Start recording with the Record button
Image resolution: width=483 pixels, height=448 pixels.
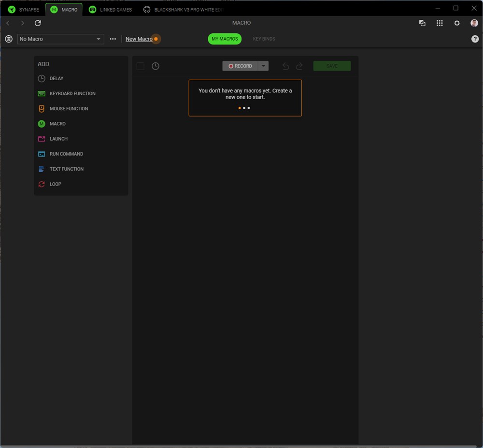pos(241,66)
